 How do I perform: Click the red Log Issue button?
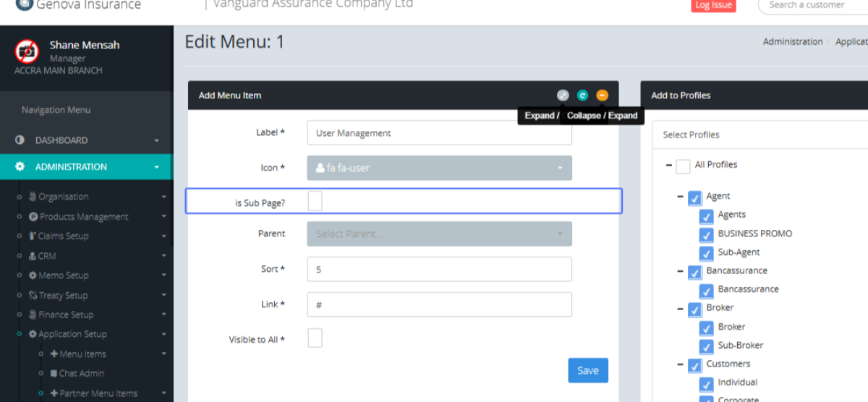click(x=713, y=5)
